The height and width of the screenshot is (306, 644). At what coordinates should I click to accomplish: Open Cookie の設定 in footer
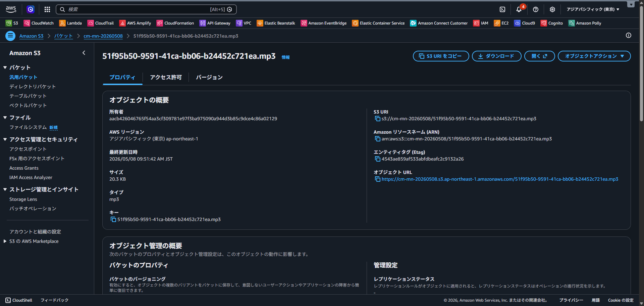coord(621,300)
